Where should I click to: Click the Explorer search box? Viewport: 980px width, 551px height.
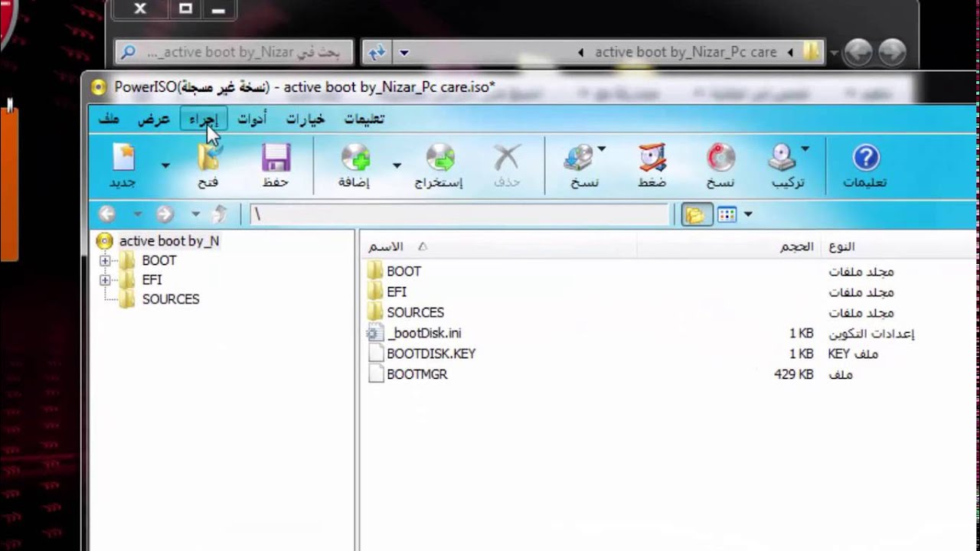234,52
